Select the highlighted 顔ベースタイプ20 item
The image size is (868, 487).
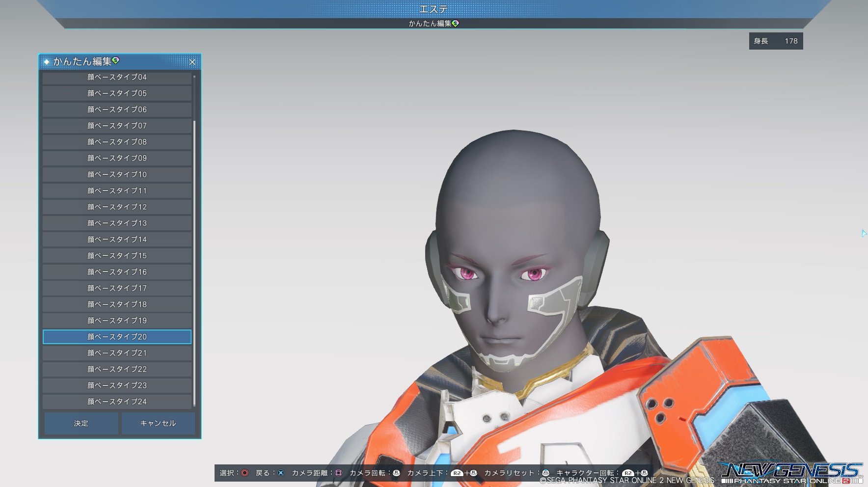tap(117, 337)
